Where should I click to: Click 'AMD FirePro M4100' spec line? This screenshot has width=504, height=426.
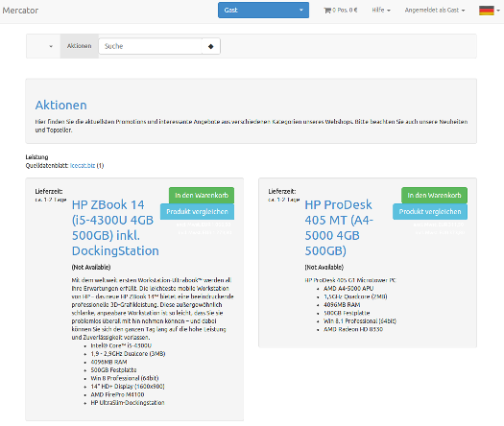click(x=117, y=394)
